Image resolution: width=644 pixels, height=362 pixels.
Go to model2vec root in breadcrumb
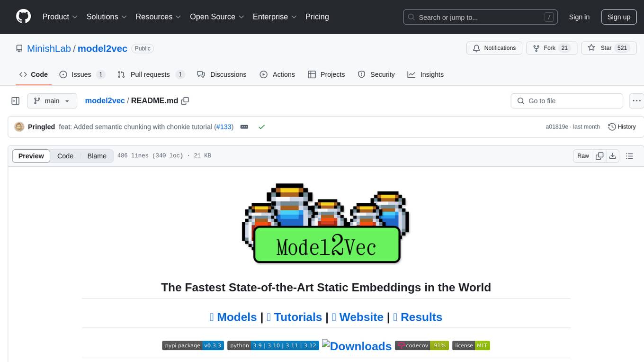point(105,101)
